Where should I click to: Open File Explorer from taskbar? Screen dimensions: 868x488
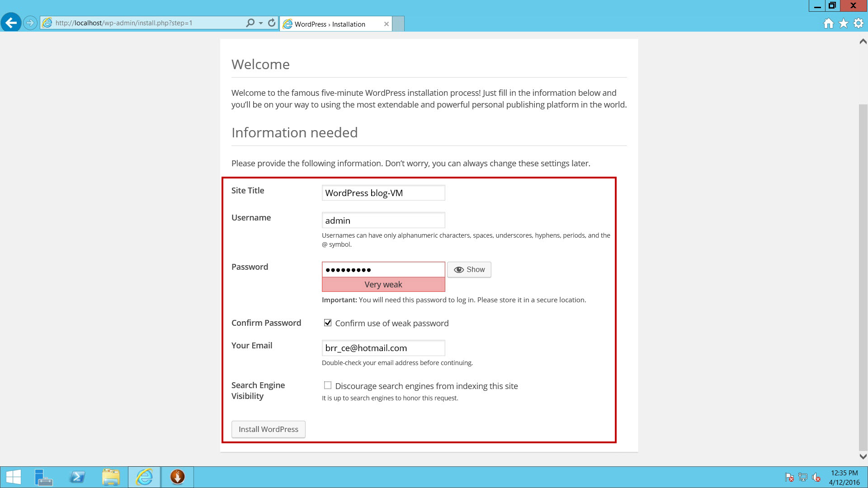(111, 477)
